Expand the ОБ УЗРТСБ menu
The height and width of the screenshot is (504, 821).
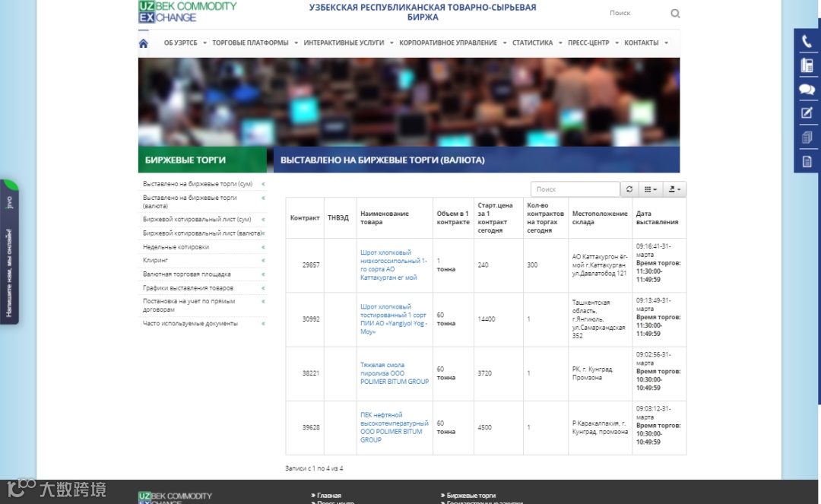click(181, 43)
